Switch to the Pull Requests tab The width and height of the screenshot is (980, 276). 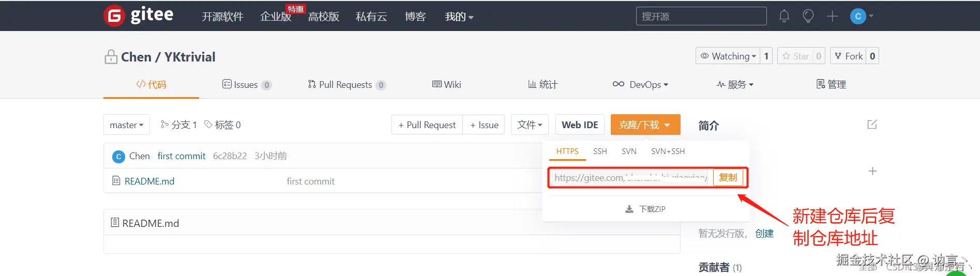[346, 84]
